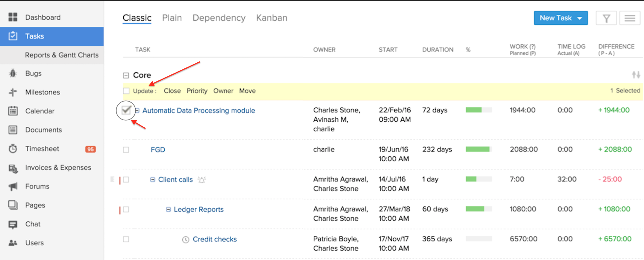Click the progress bar for FGD task

[479, 149]
